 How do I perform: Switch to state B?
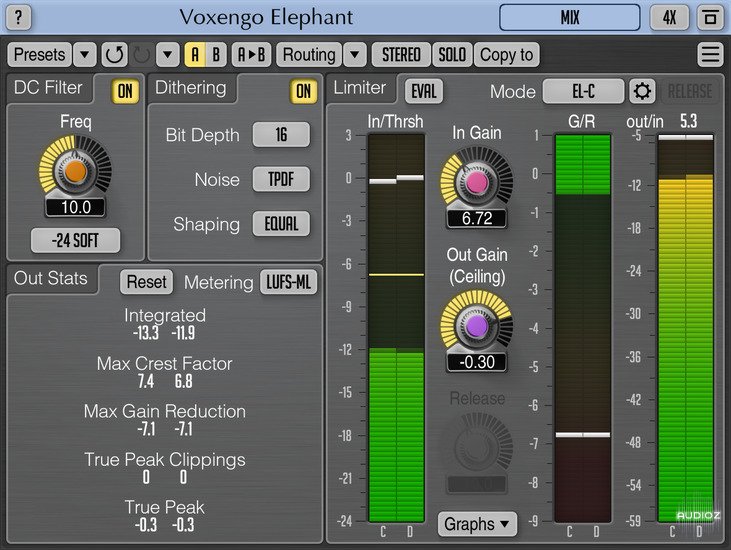coord(216,55)
